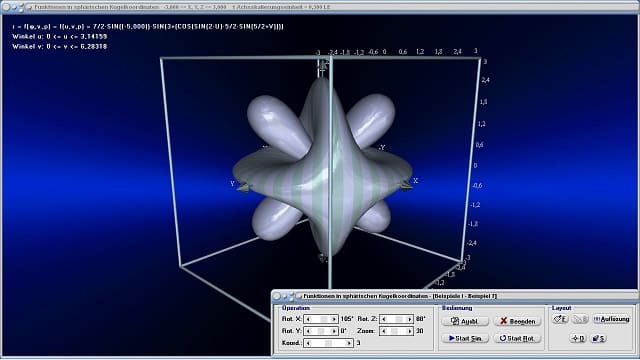The width and height of the screenshot is (640, 360).
Task: Click the Winkel u range text
Action: 60,36
